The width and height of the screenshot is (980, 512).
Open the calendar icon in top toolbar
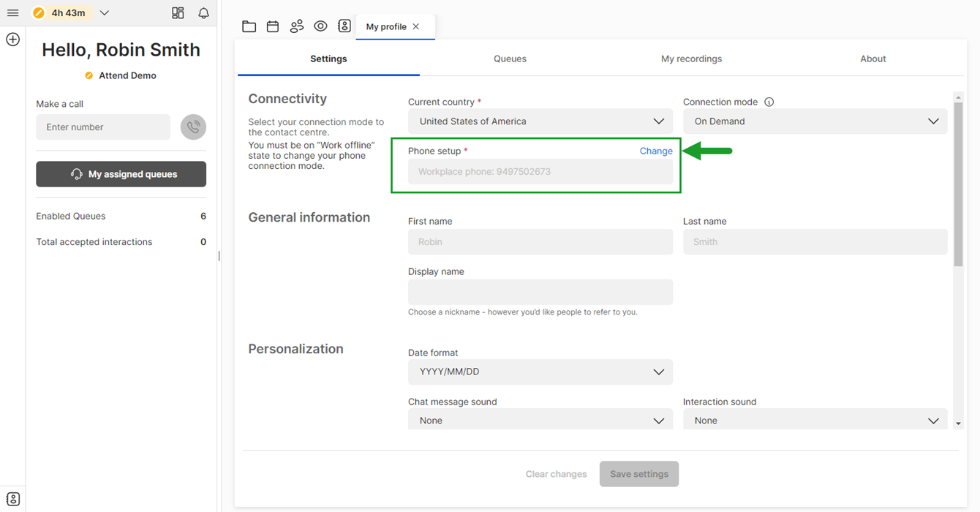[x=273, y=26]
